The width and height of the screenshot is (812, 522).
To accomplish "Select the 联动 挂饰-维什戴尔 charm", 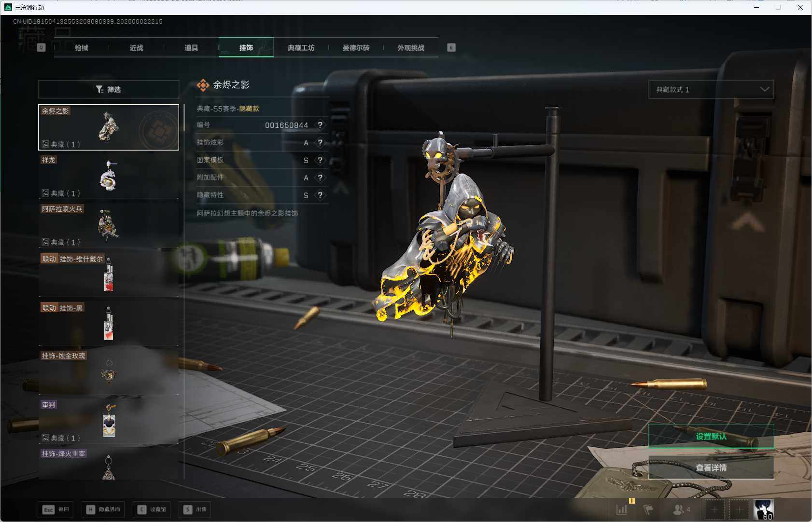I will click(x=109, y=274).
